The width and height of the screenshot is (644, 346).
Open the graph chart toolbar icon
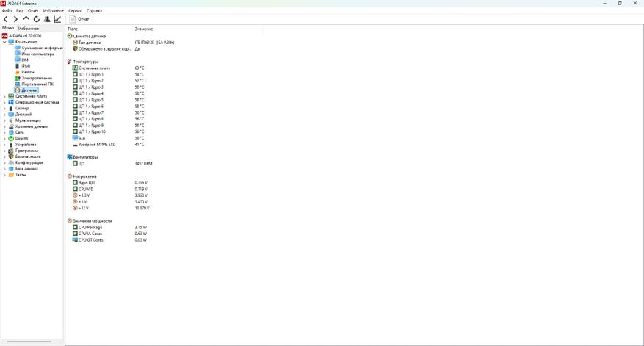(x=57, y=19)
